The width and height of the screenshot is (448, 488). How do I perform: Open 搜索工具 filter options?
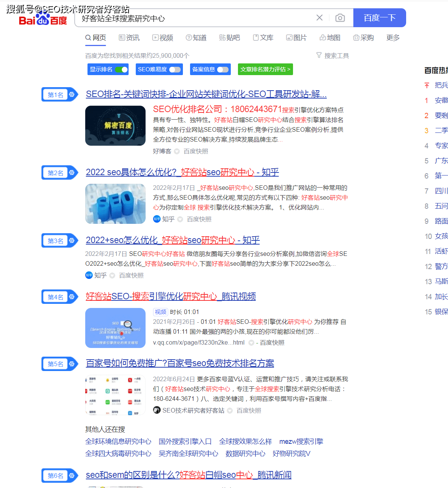pyautogui.click(x=333, y=55)
